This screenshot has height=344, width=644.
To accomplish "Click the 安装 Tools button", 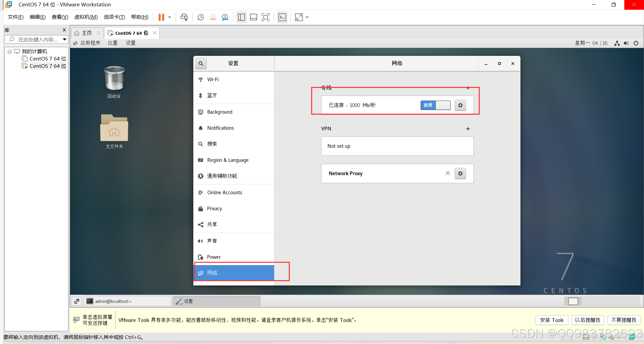I will click(x=552, y=320).
